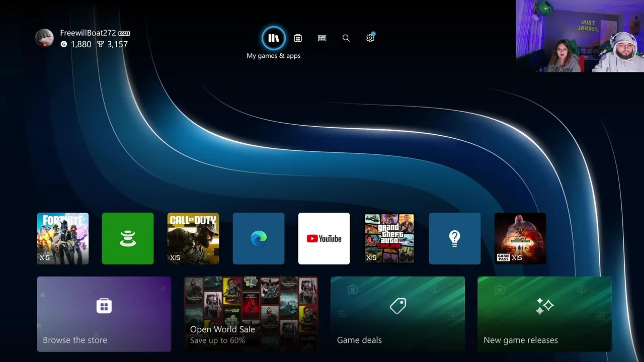Select the FreewillBoat272 gamertag text
Viewport: 644px width, 362px height.
(88, 33)
